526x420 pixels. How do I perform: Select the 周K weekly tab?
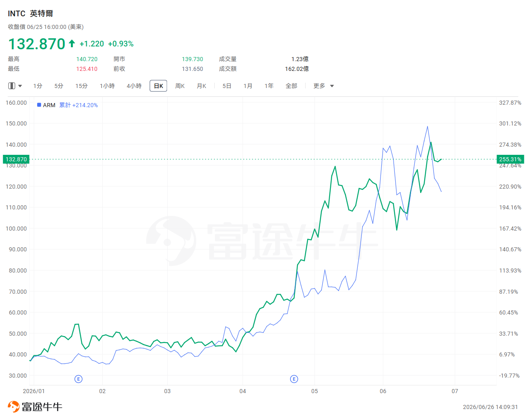(180, 86)
